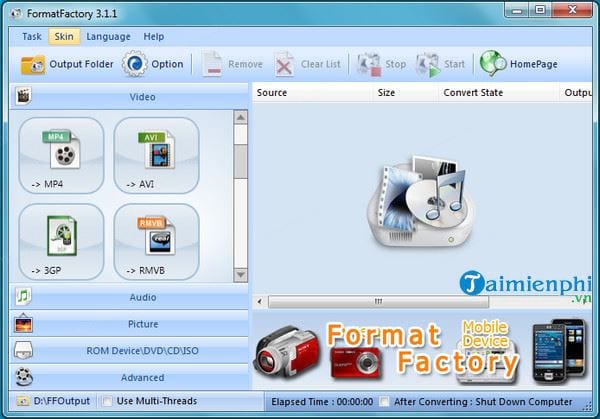Viewport: 600px width, 419px height.
Task: Click the window resize grip in status bar
Action: pyautogui.click(x=587, y=407)
